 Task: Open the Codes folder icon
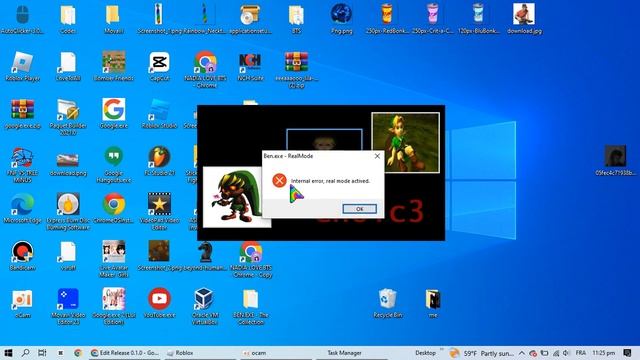tap(68, 19)
